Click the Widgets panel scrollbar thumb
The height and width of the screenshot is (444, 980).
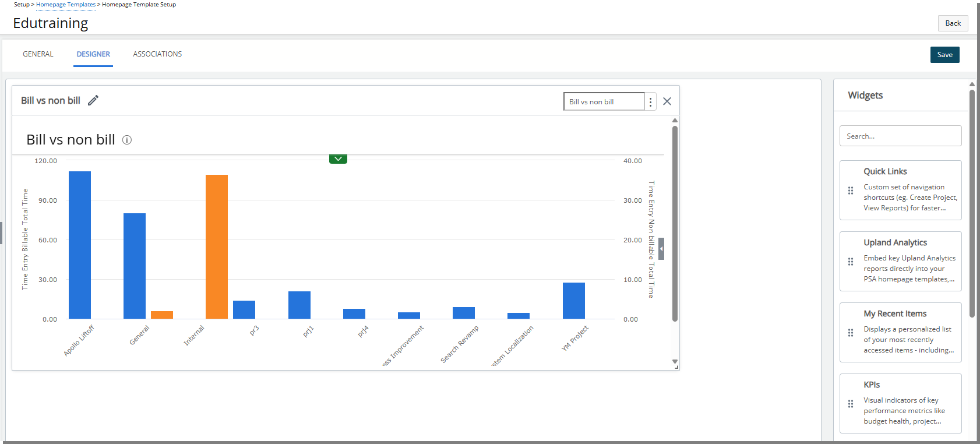pos(972,203)
